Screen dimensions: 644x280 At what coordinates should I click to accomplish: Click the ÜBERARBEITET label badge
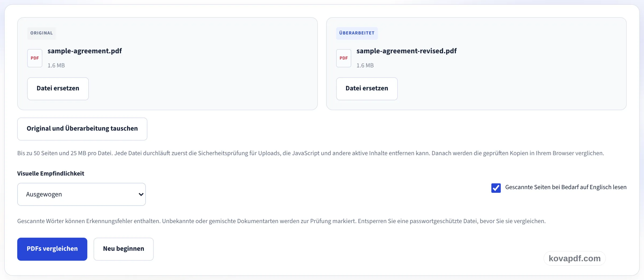357,33
